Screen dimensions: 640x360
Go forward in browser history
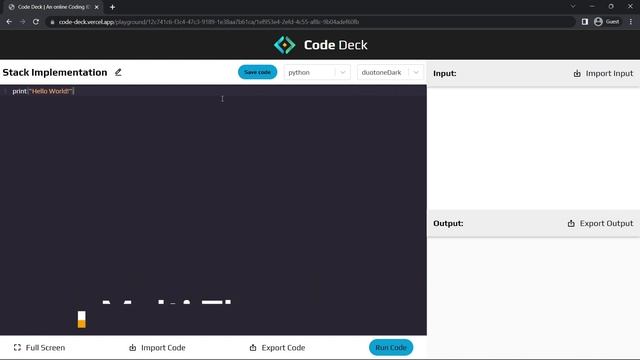coord(22,22)
